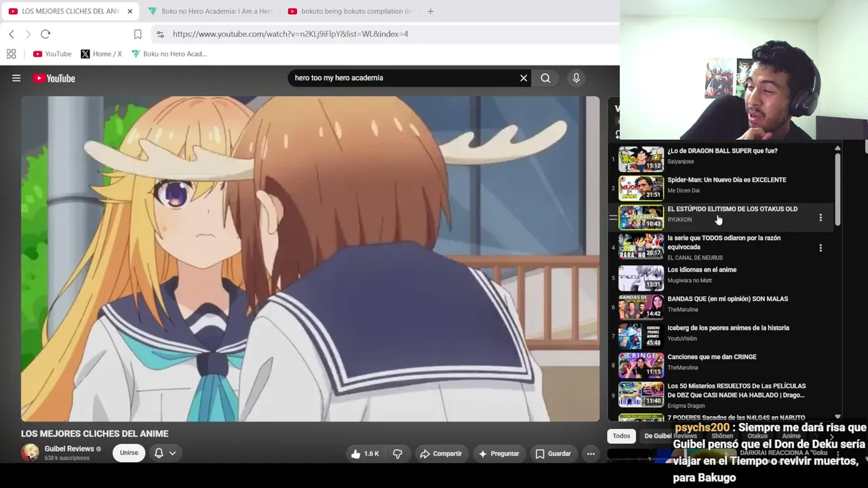868x488 pixels.
Task: Clear the YouTube search query
Action: tap(524, 78)
